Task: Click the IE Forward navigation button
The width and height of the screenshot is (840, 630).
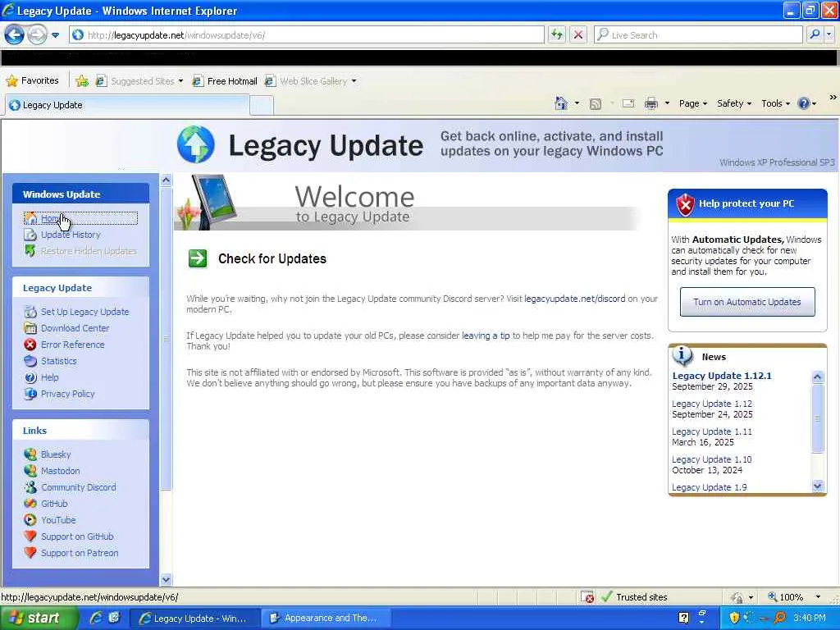Action: (x=37, y=34)
